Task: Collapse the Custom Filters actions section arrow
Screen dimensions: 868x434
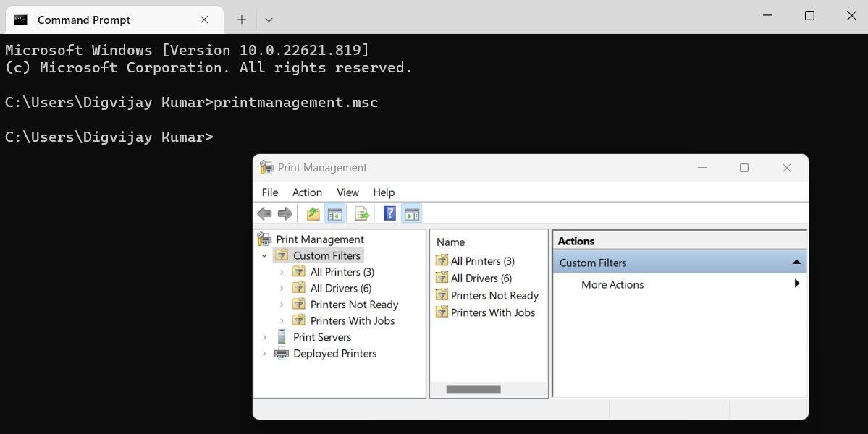Action: (x=796, y=262)
